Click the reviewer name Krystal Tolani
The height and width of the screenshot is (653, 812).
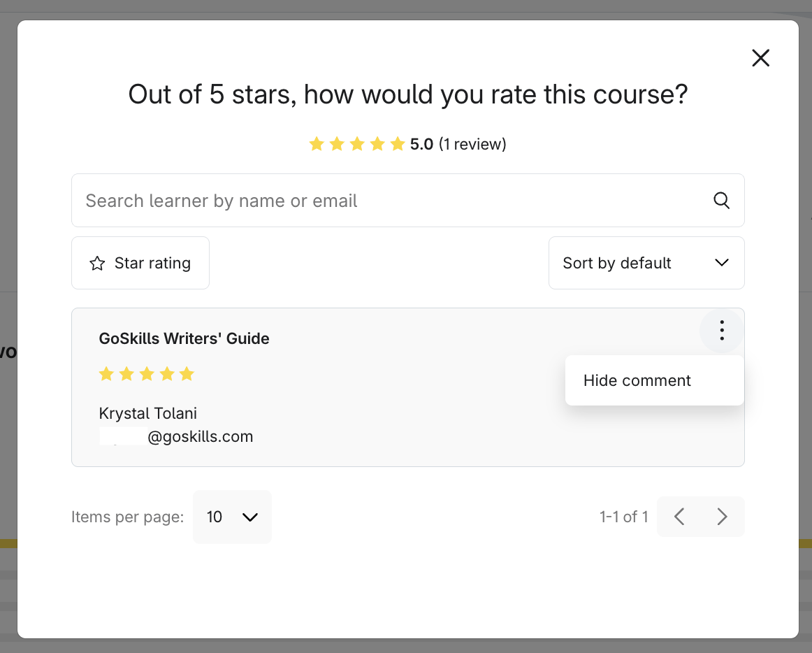(x=147, y=413)
